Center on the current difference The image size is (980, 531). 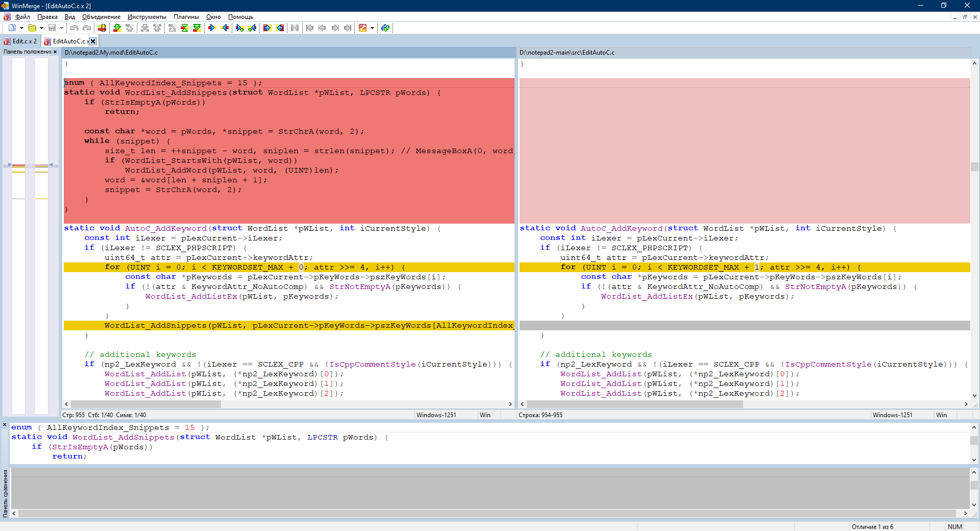point(185,28)
